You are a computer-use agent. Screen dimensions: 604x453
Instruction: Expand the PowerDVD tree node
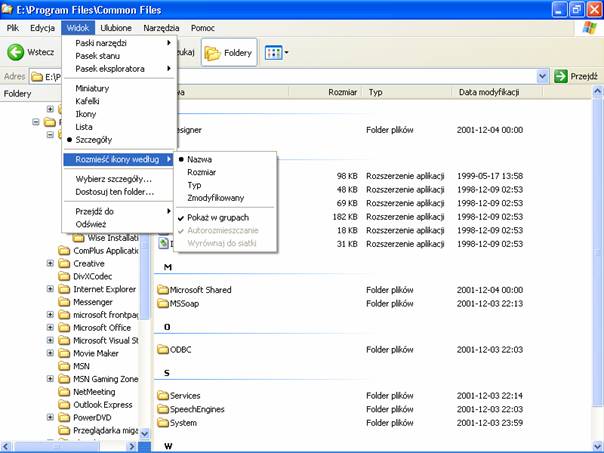[50, 417]
